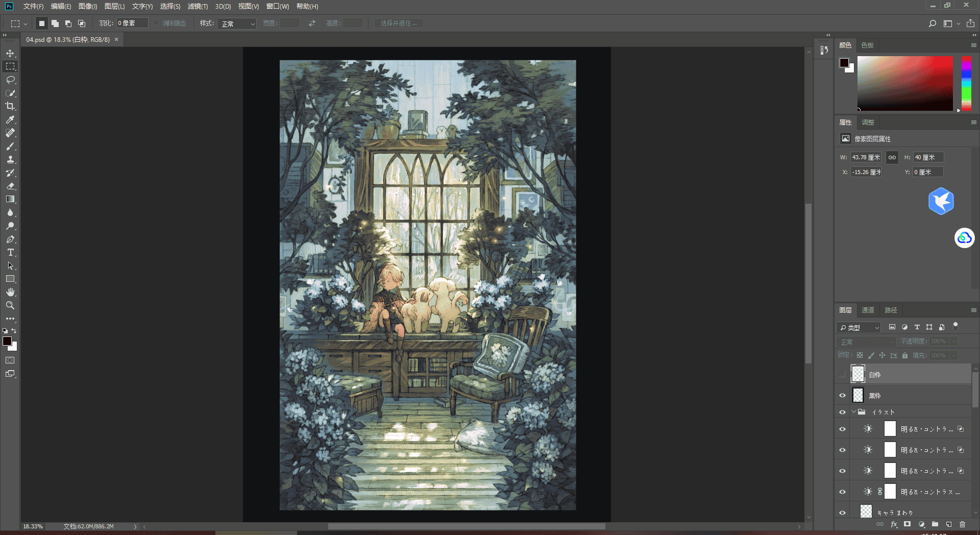Screen dimensions: 980x535
Task: Open the layer blend mode 正常 dropdown
Action: tap(866, 342)
